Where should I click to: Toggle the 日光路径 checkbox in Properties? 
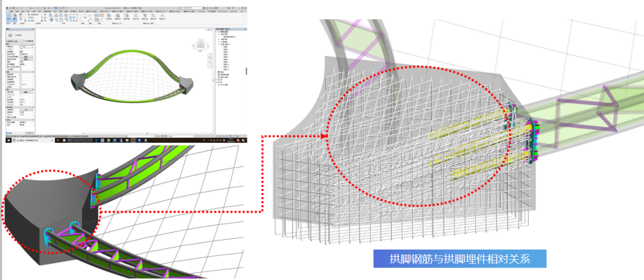tap(20, 69)
